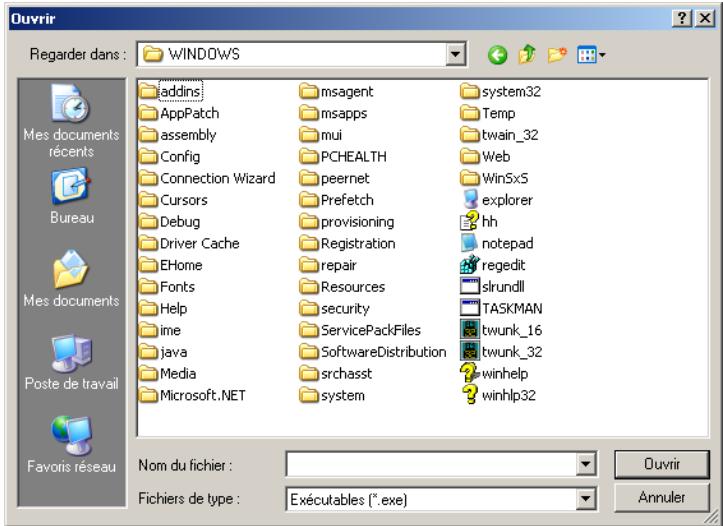Select the security folder
723x526 pixels.
point(335,308)
